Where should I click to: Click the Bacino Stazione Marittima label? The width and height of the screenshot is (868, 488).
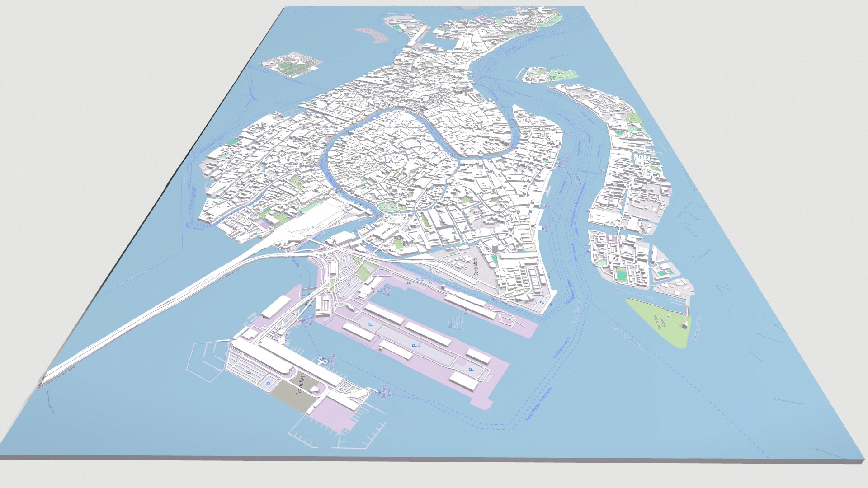[x=455, y=323]
